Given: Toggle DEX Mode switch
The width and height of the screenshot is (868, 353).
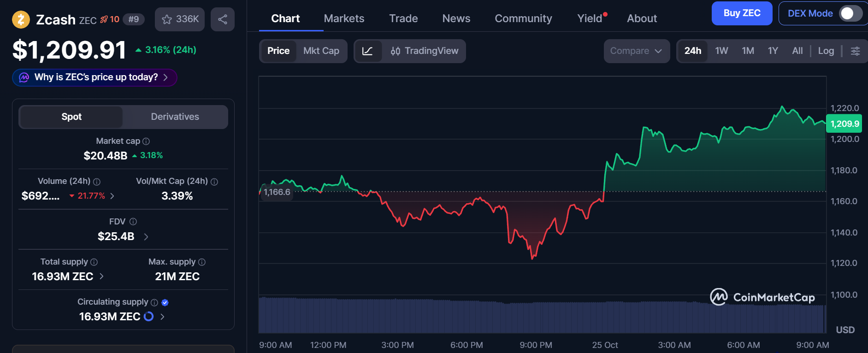Looking at the screenshot, I should [x=850, y=13].
